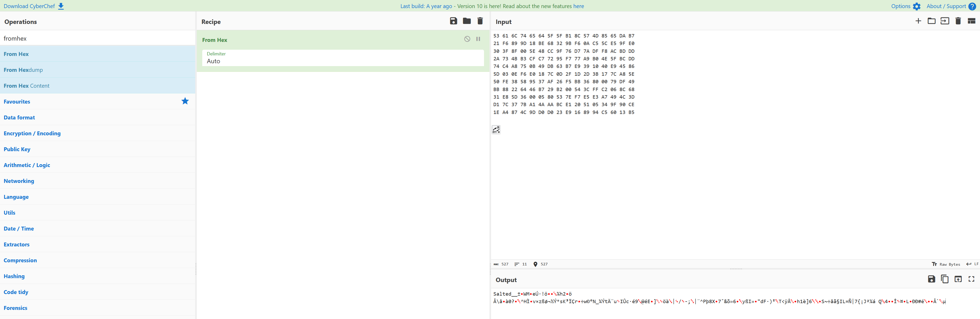This screenshot has width=980, height=319.
Task: Click the save recipe icon
Action: pos(454,21)
